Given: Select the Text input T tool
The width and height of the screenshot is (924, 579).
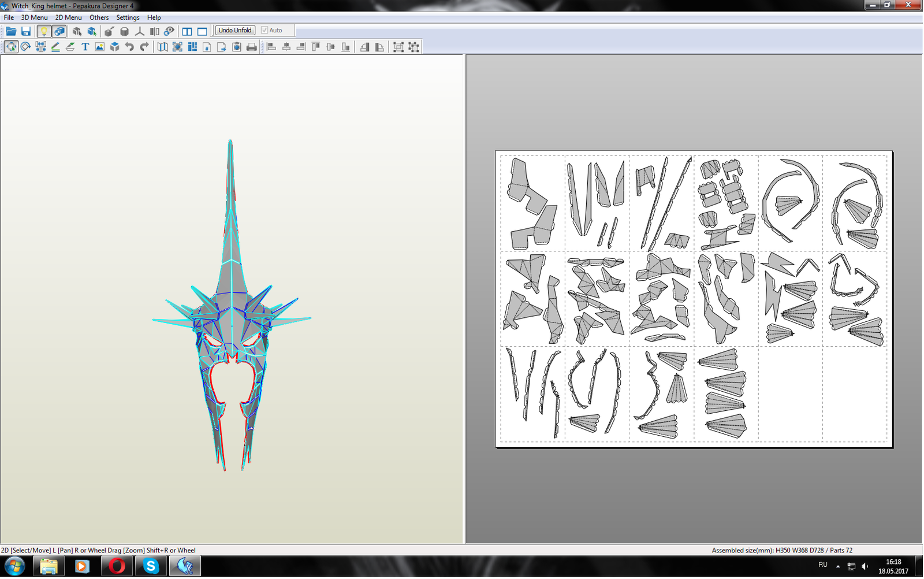Looking at the screenshot, I should [85, 47].
